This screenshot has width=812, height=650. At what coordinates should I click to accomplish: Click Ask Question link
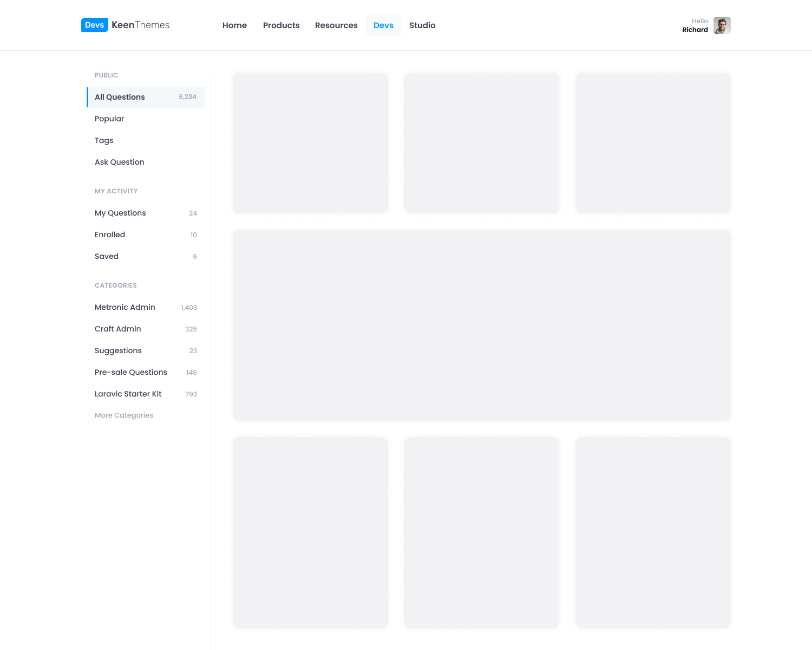tap(120, 162)
